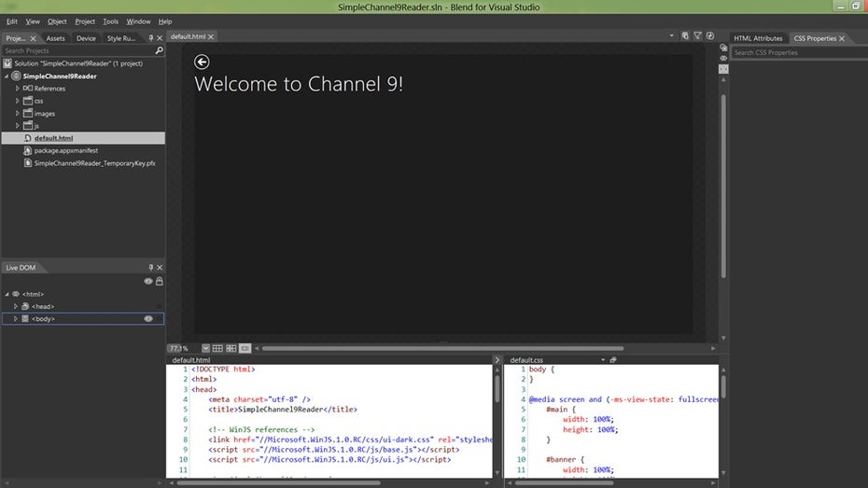868x488 pixels.
Task: Click the snap-to-grid icon in the zoom bar
Action: point(231,348)
